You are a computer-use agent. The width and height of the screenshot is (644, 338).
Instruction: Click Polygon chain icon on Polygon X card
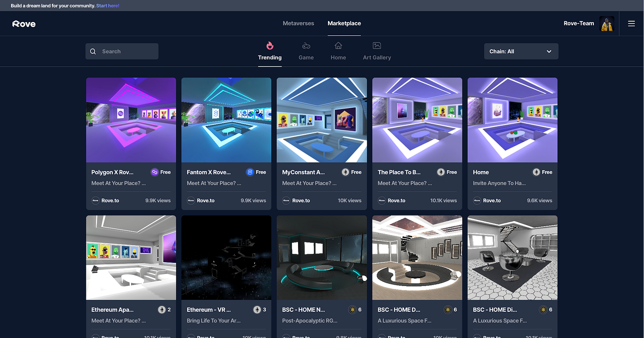pyautogui.click(x=155, y=172)
